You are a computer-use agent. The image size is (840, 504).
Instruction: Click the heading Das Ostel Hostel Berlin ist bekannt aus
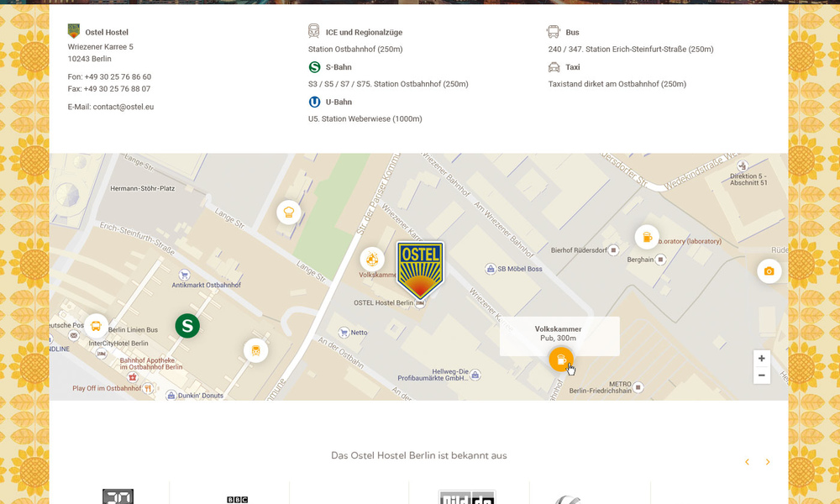click(419, 456)
